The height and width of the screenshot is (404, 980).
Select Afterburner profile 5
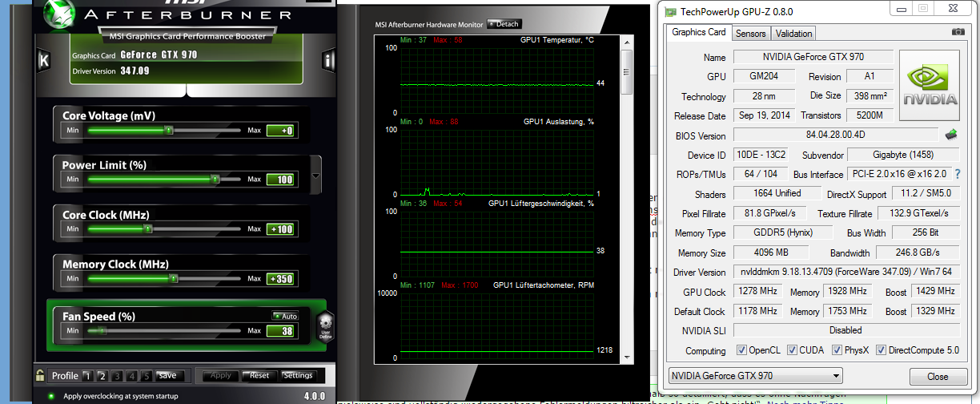tap(147, 375)
